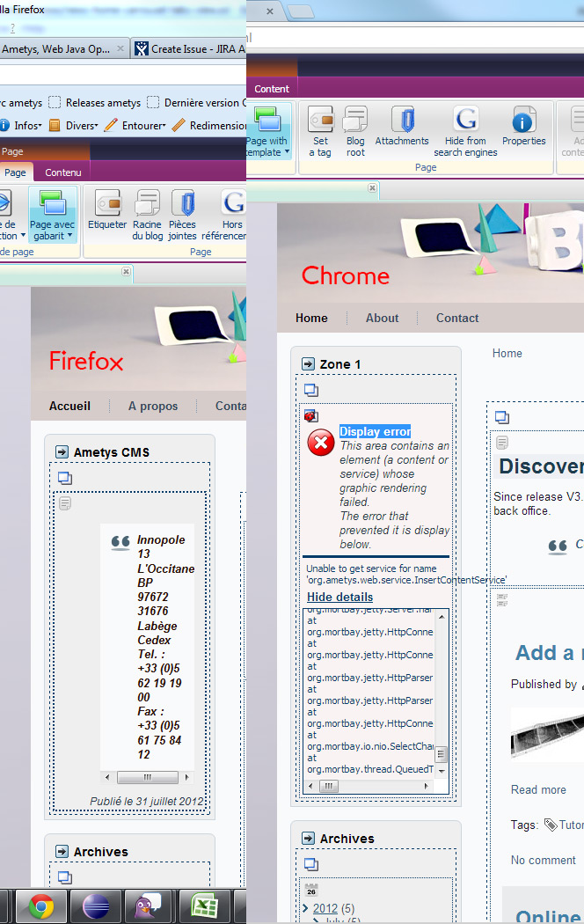
Task: Open 'Pièces jointes' paperclip icon in Firefox
Action: [x=183, y=202]
